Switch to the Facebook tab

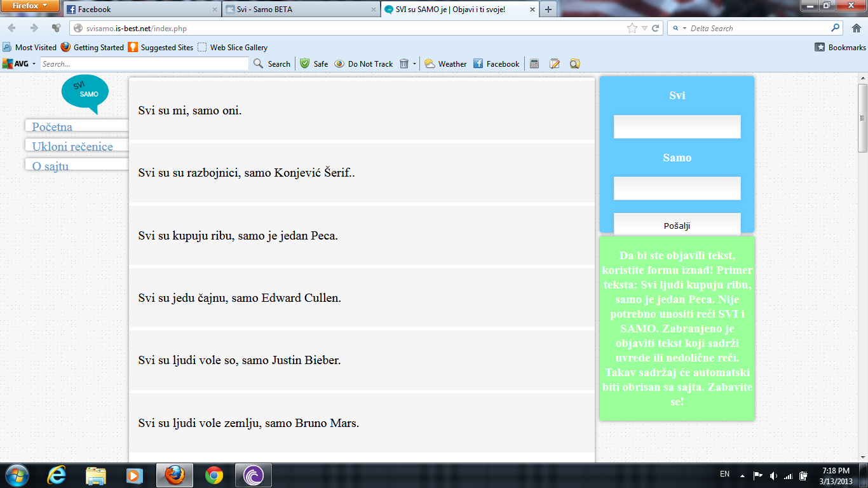(142, 10)
